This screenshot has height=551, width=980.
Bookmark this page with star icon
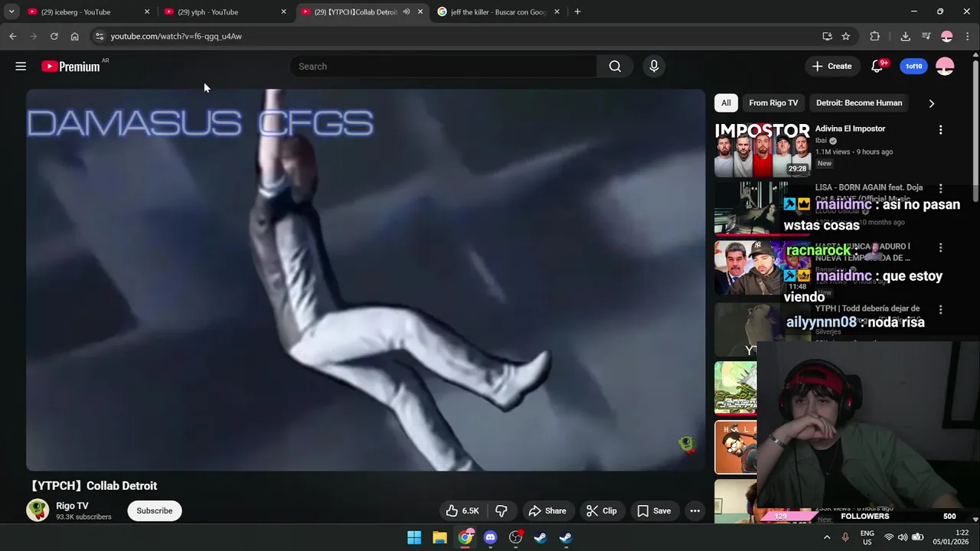pos(846,36)
